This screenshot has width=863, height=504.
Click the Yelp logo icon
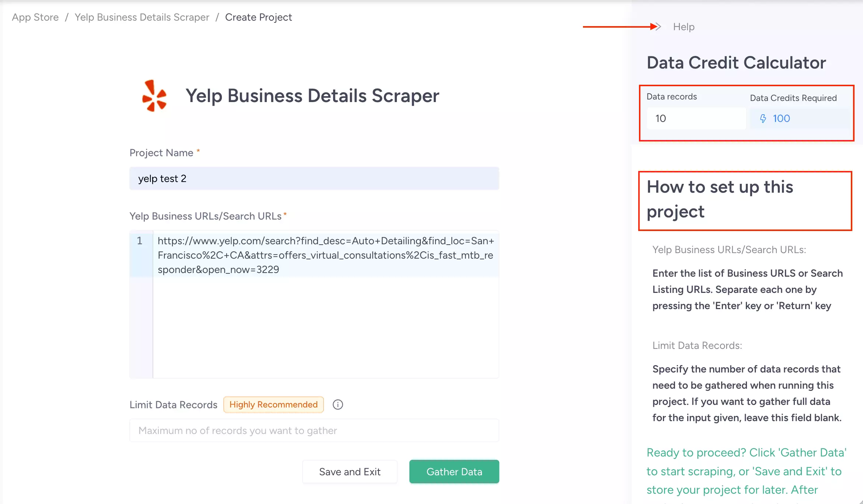[x=154, y=96]
